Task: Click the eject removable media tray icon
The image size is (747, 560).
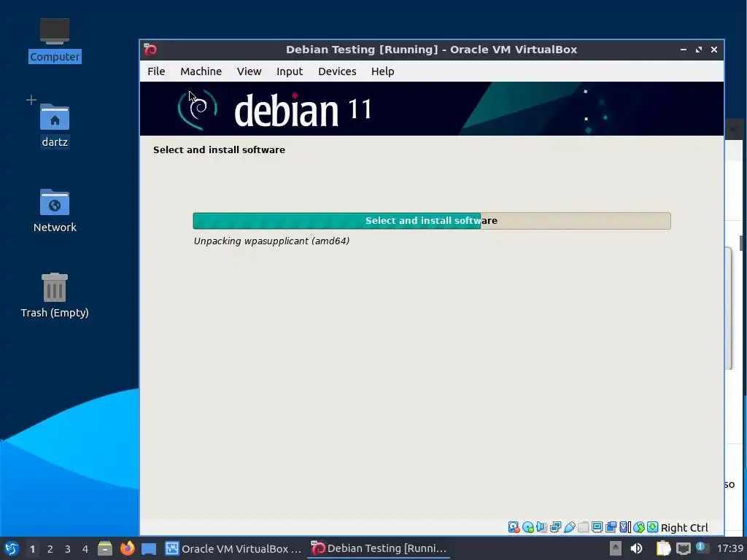Action: (616, 548)
